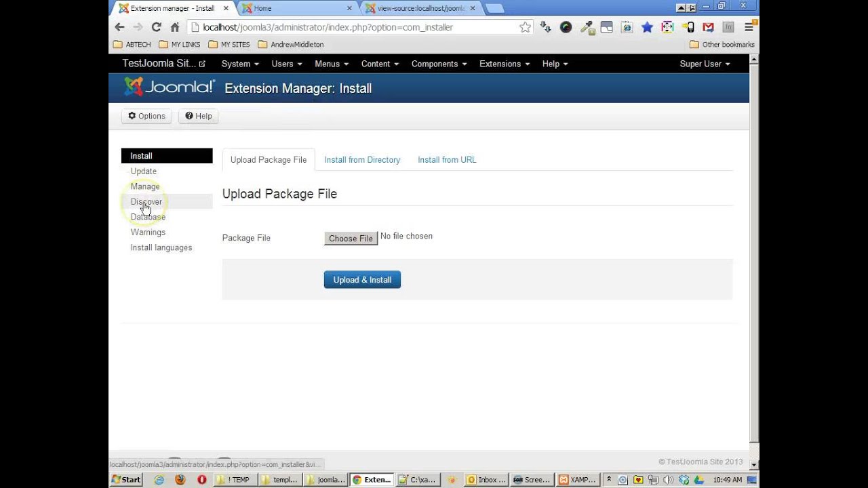The image size is (868, 488).
Task: Click the page scrollbar down arrow
Action: [x=754, y=465]
